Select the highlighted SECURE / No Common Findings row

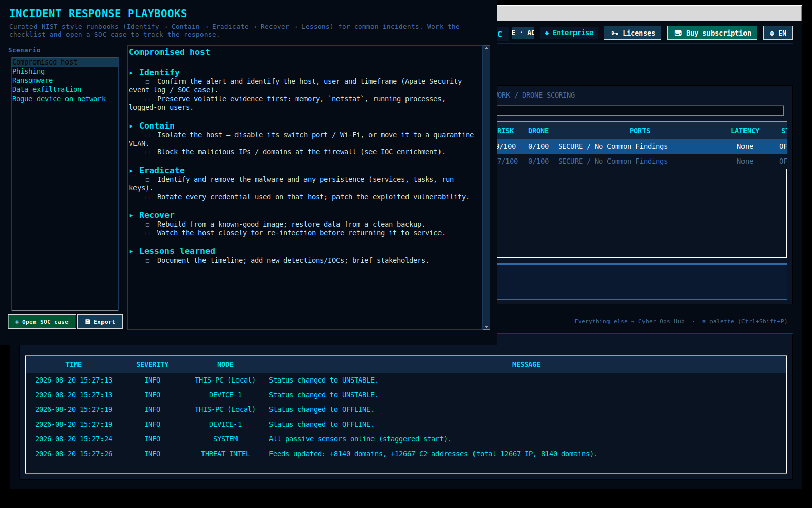point(642,146)
